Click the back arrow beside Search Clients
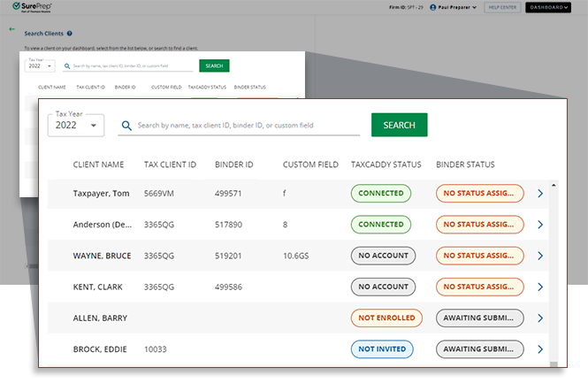Screen dimensions: 588x383 click(x=12, y=29)
